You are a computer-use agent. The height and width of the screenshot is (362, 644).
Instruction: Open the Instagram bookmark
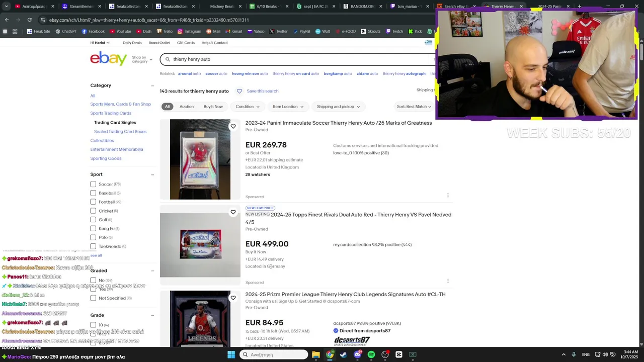click(189, 31)
